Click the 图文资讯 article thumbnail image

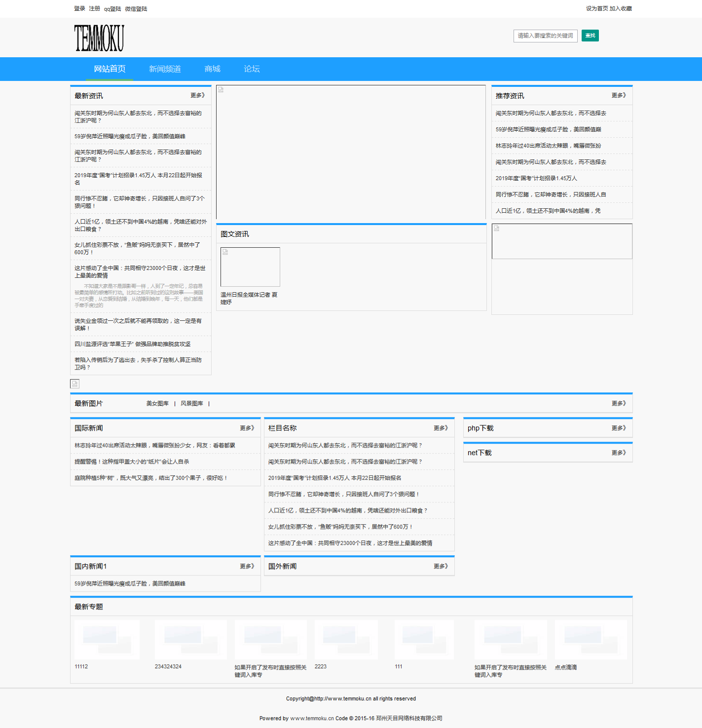coord(250,267)
